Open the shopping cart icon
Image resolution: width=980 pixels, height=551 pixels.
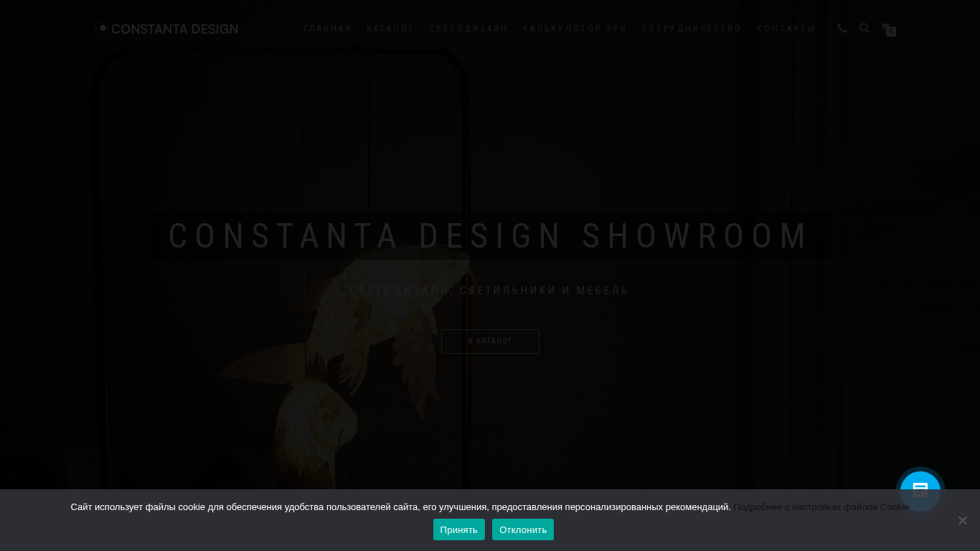pos(887,29)
